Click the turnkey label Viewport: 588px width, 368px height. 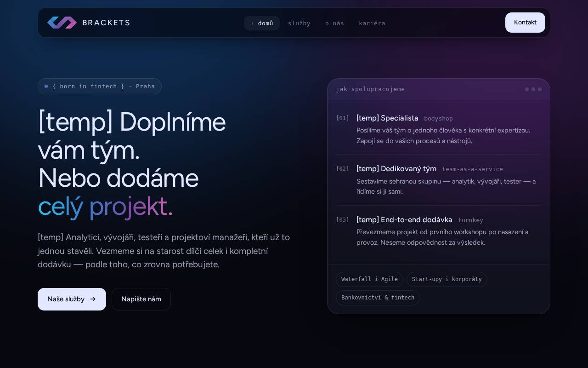tap(470, 220)
